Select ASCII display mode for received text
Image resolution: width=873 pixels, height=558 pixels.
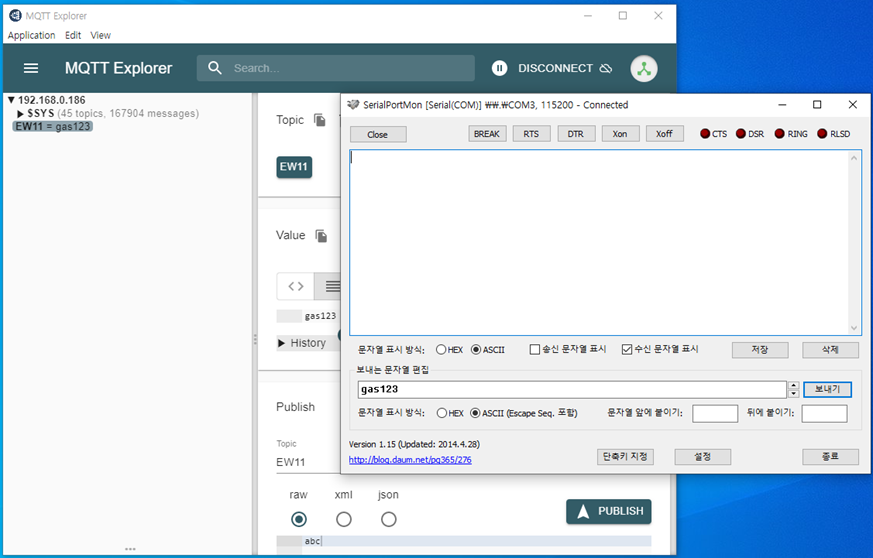coord(476,349)
